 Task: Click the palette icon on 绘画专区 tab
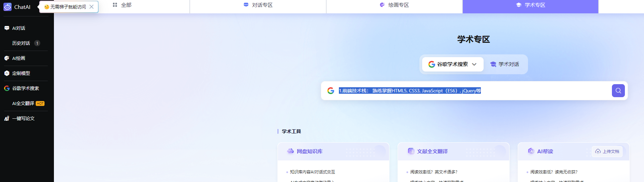(x=382, y=5)
